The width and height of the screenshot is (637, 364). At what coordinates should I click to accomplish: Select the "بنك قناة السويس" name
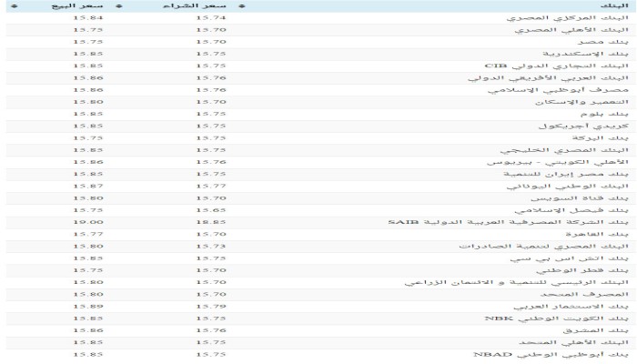580,198
